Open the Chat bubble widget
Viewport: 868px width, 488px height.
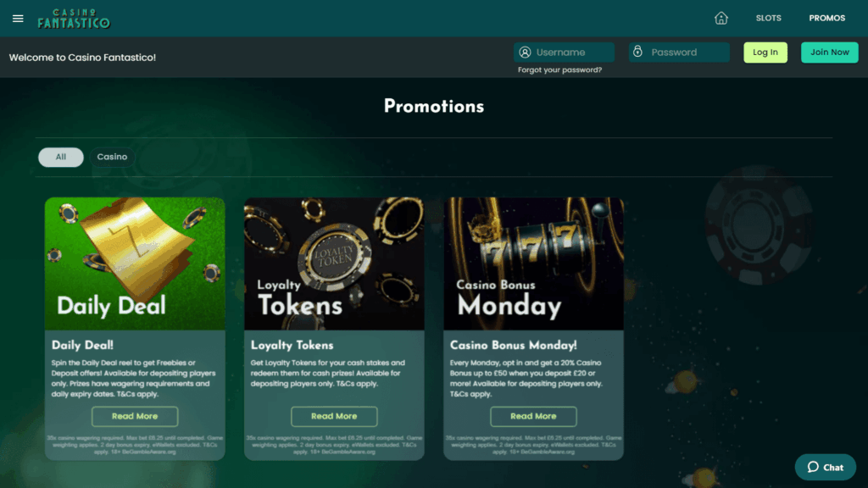click(x=825, y=467)
